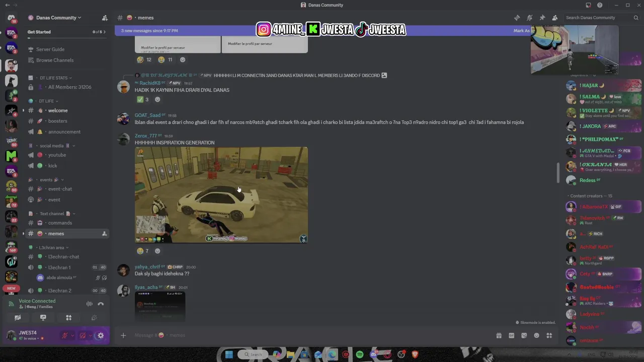The image size is (644, 362).
Task: Open microphone input options arrow
Action: click(x=72, y=335)
